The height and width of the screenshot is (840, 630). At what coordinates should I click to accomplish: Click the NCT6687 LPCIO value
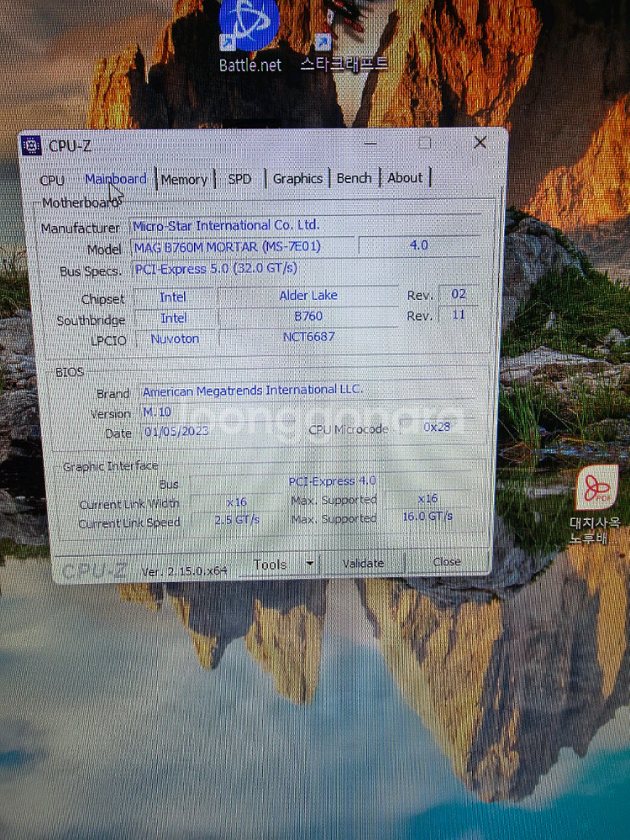click(309, 337)
